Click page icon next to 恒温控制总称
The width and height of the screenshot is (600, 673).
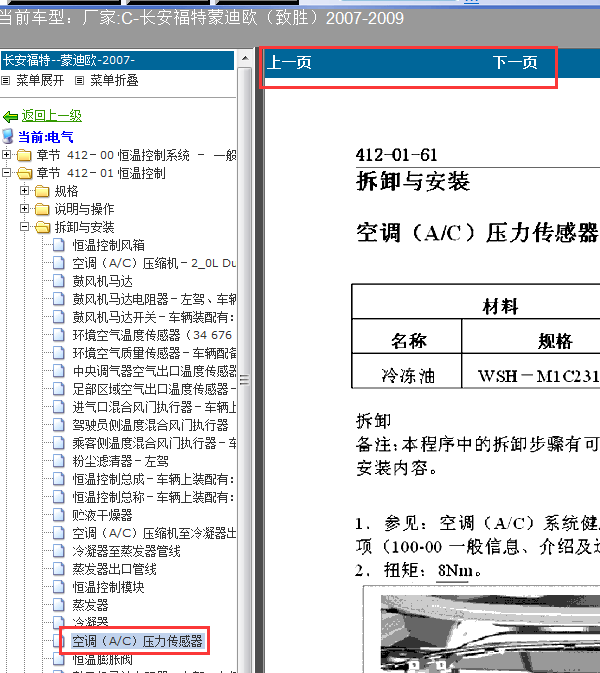coord(58,497)
